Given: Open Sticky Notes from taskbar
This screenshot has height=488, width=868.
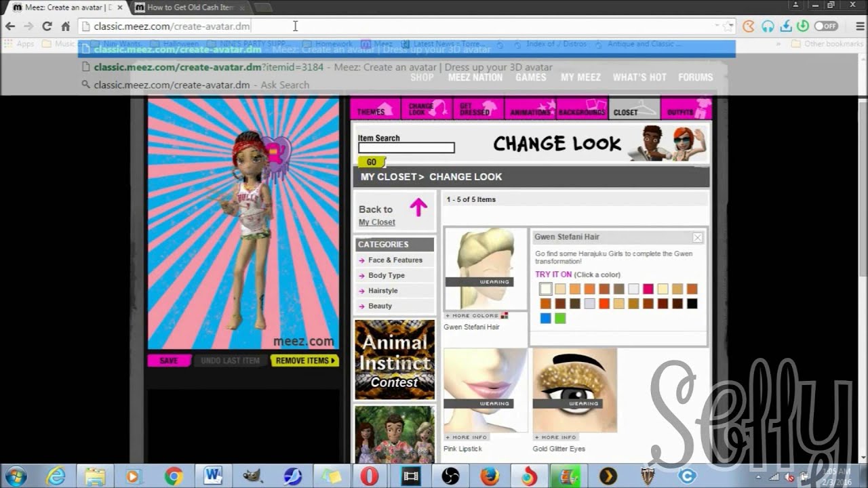Looking at the screenshot, I should 332,476.
